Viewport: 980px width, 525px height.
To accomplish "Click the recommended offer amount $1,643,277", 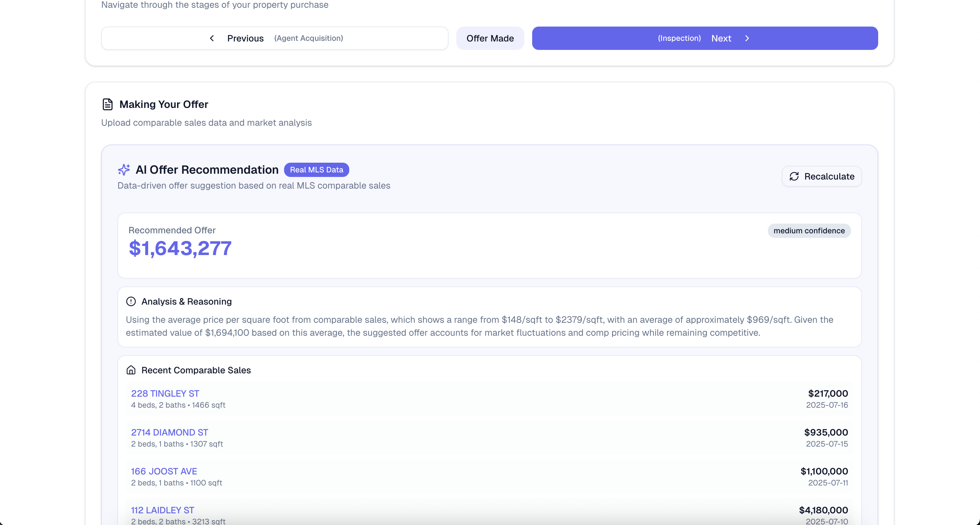I will pyautogui.click(x=180, y=248).
